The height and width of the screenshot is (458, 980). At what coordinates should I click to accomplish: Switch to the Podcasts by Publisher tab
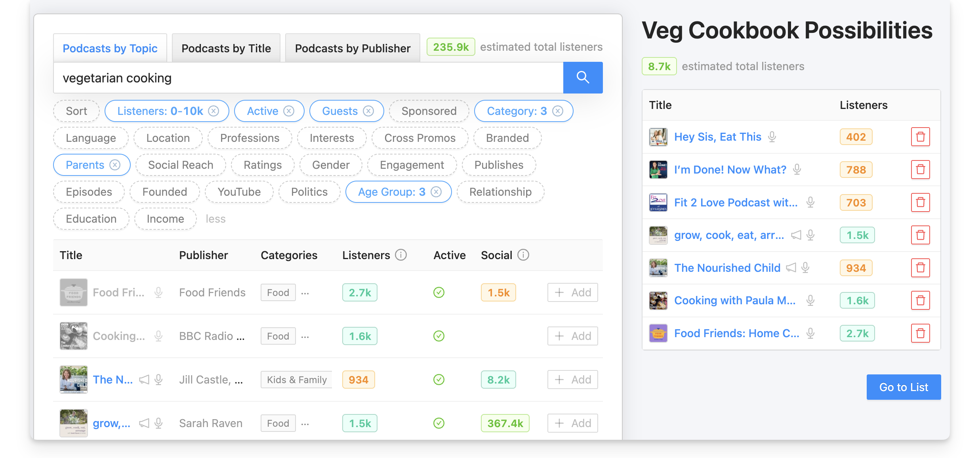point(352,48)
